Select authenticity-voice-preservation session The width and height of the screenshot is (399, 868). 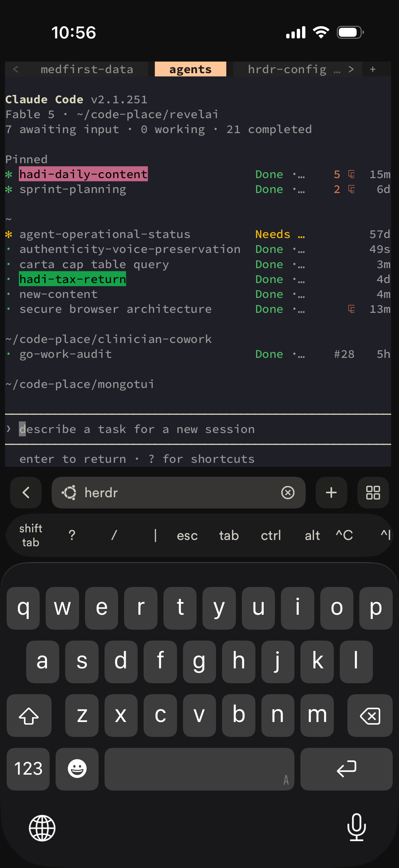130,249
